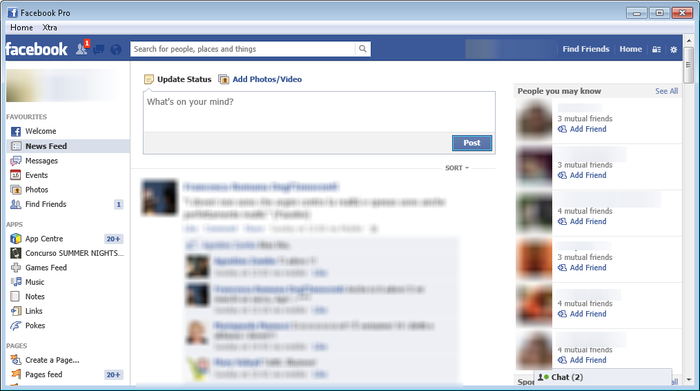Expand the SORT dropdown above the feed
The width and height of the screenshot is (700, 391).
click(457, 168)
